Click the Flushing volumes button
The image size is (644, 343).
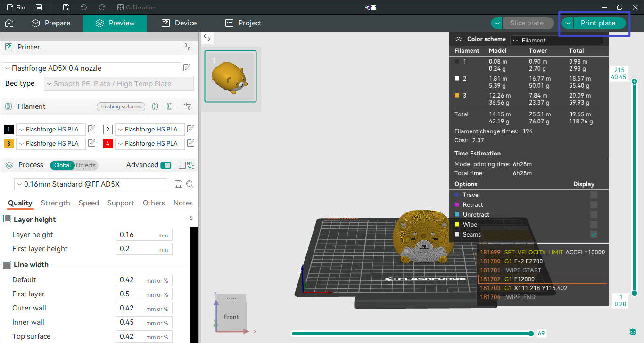pos(121,106)
